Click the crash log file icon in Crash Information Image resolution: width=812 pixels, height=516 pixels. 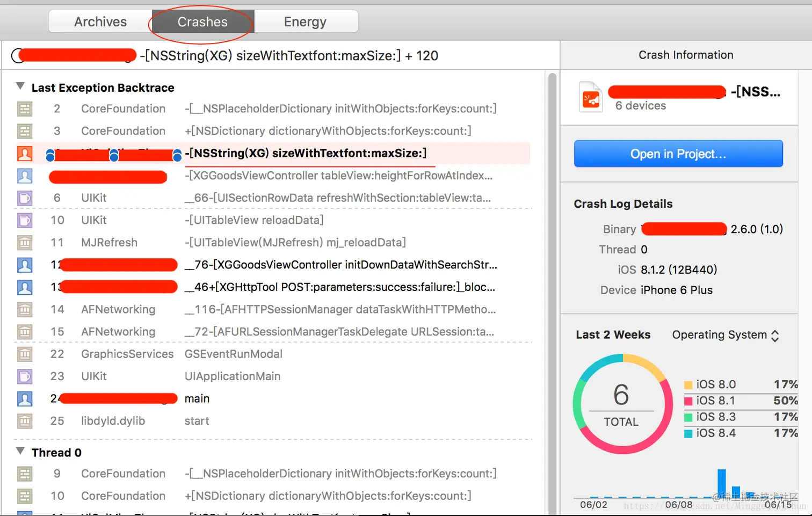click(x=591, y=97)
